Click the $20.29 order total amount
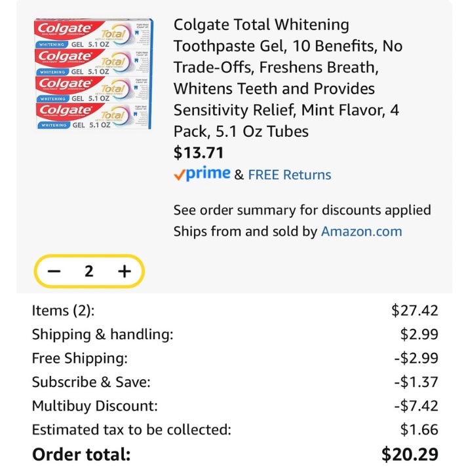Image resolution: width=464 pixels, height=476 pixels. tap(410, 454)
